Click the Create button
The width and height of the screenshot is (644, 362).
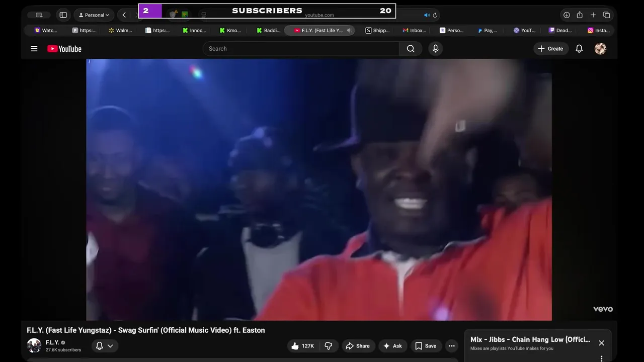point(551,49)
